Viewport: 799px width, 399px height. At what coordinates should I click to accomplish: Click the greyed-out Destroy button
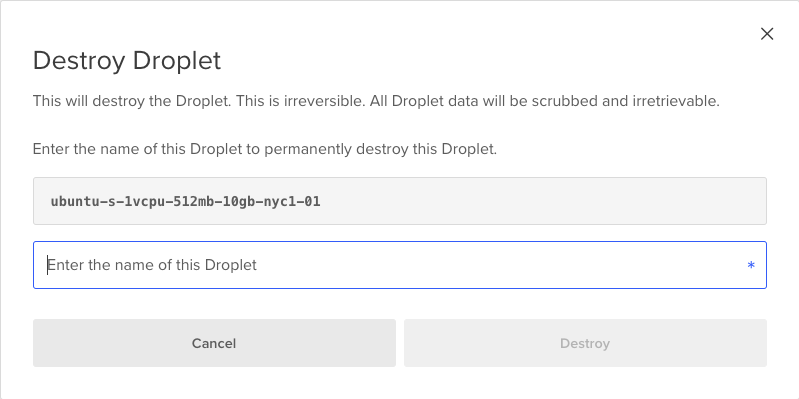pos(585,343)
